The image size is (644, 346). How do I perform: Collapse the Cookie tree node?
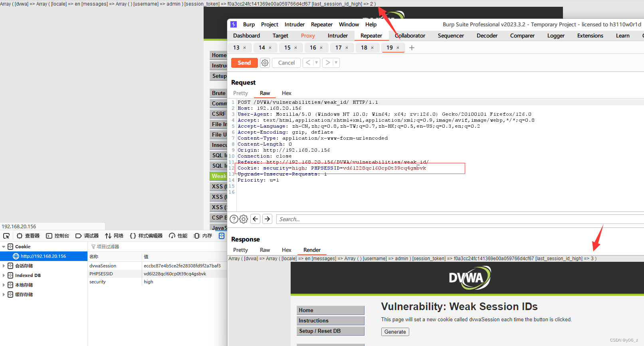(x=4, y=247)
